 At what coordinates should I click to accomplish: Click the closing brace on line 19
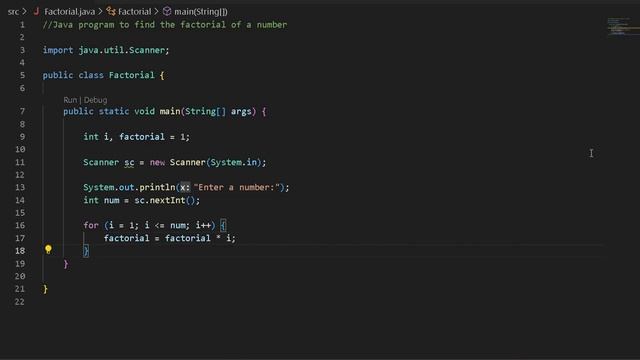66,264
